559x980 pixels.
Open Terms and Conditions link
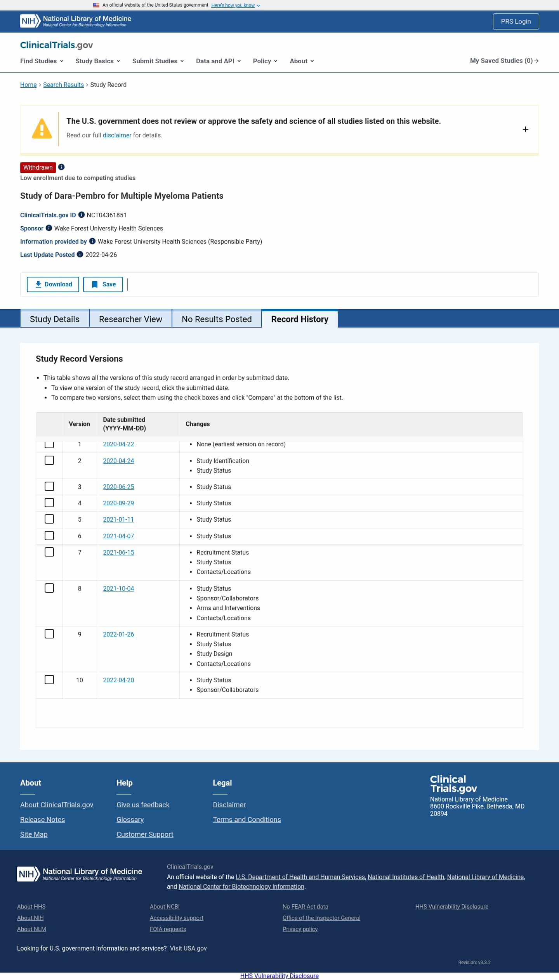click(247, 819)
